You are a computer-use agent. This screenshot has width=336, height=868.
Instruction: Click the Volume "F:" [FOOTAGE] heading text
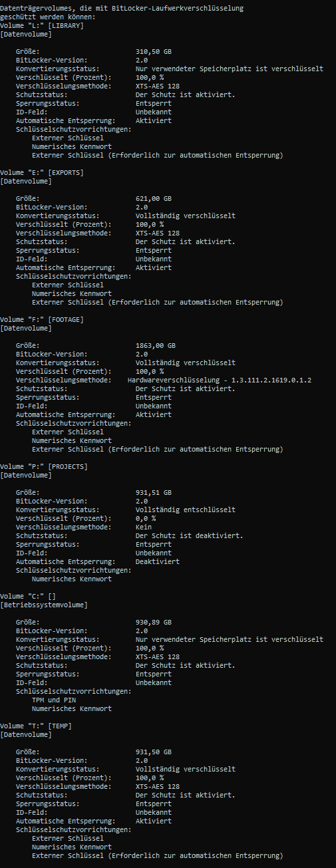click(x=42, y=319)
